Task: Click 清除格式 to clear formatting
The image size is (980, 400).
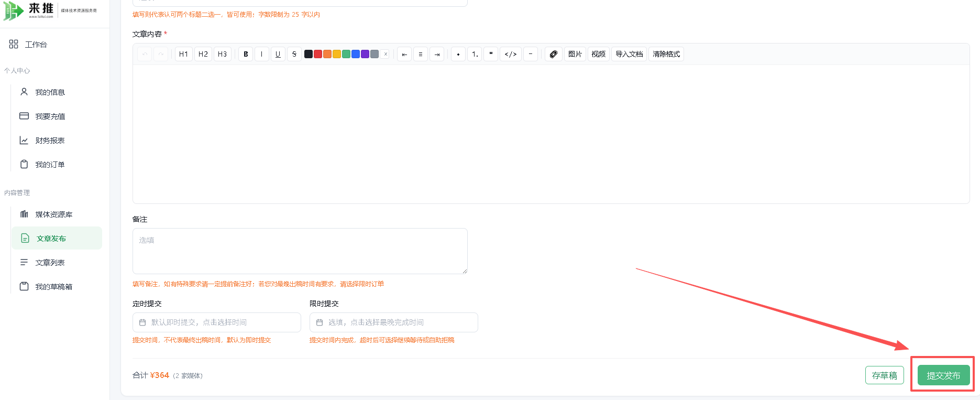Action: (666, 54)
